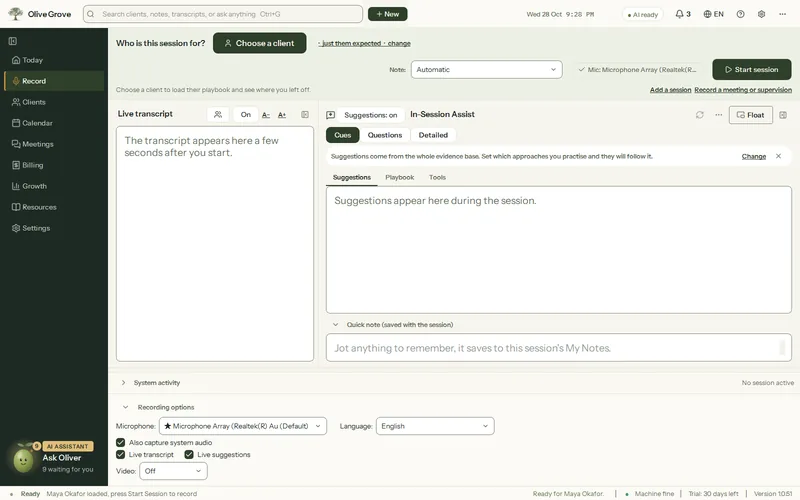
Task: Click the search box in top bar
Action: [x=223, y=14]
